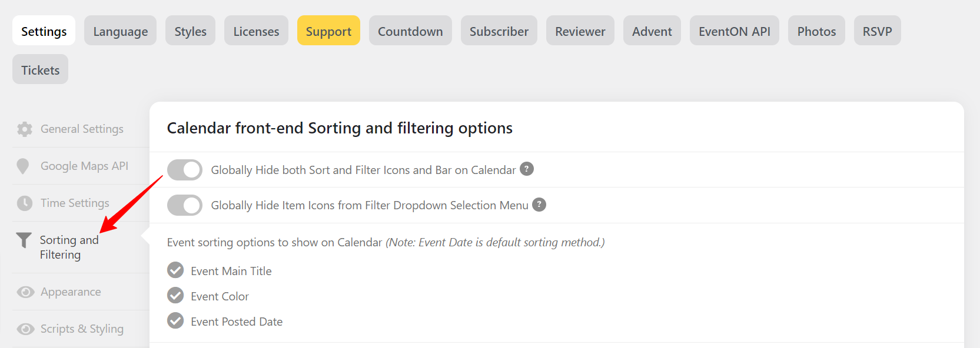980x348 pixels.
Task: Click the gear icon beside General Settings
Action: click(24, 129)
